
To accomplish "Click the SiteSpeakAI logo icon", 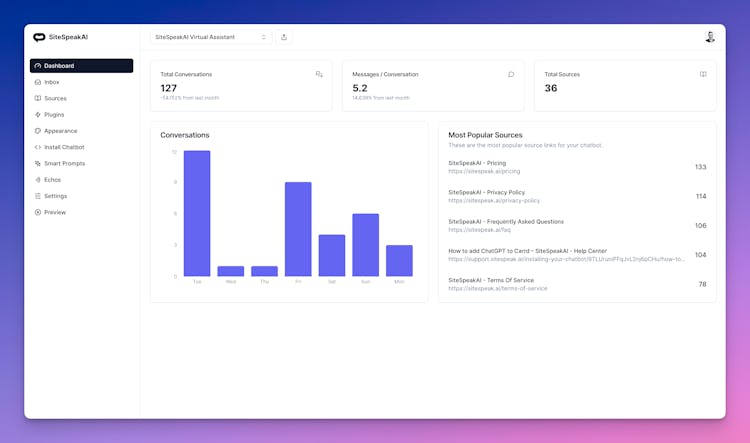I will coord(39,37).
